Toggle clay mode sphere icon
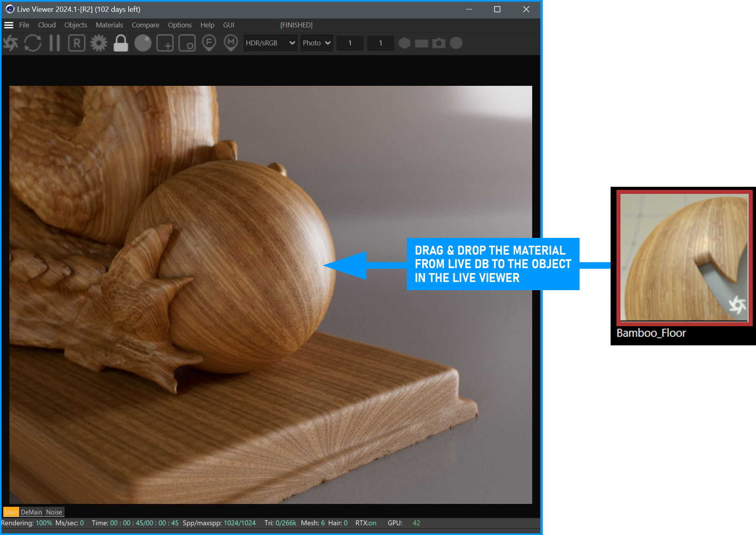This screenshot has width=756, height=535. point(143,43)
